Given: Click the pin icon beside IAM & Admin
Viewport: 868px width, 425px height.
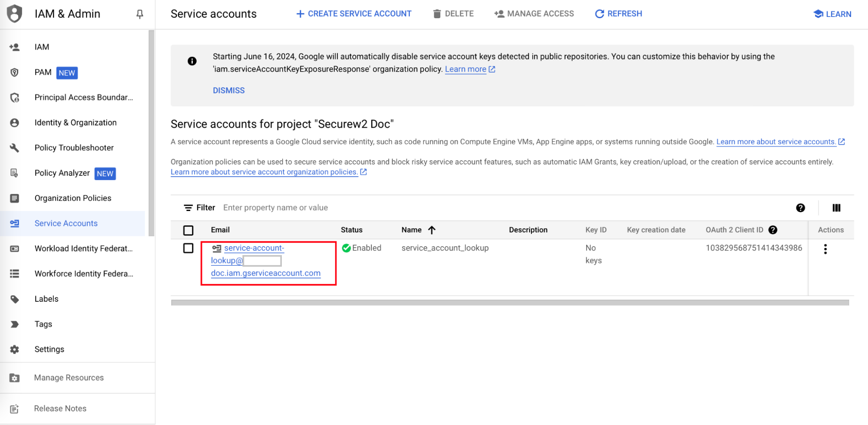Looking at the screenshot, I should 139,14.
